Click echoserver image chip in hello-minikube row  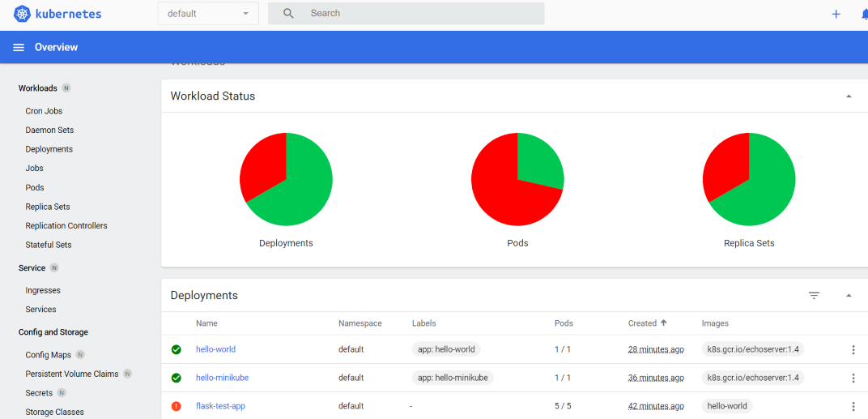[x=753, y=378]
